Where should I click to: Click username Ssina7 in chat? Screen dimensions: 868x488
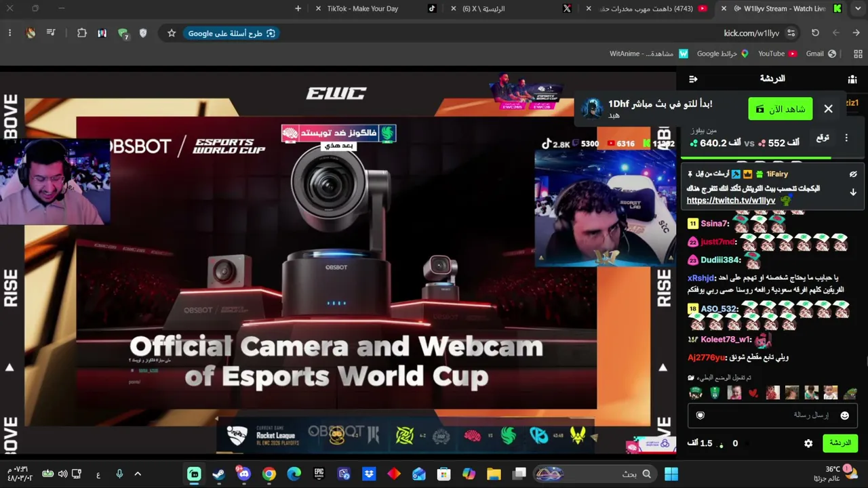tap(715, 224)
